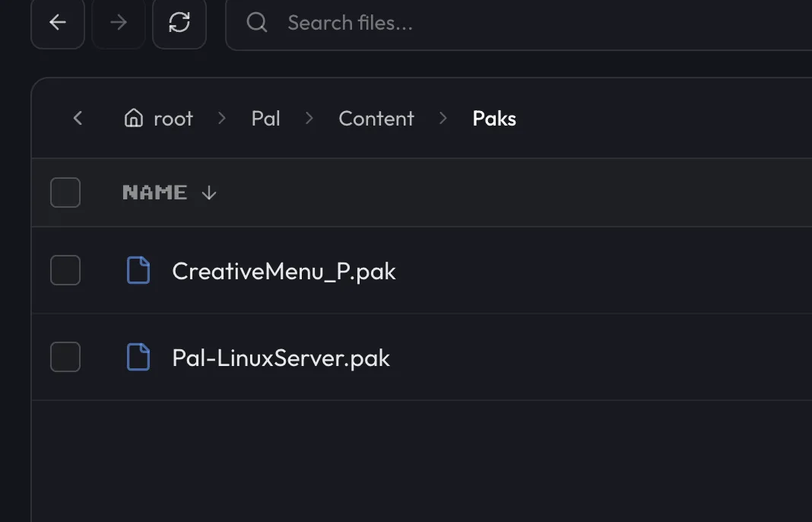This screenshot has width=812, height=522.
Task: Click the file icon of CreativeMenu_P.pak
Action: [x=138, y=270]
